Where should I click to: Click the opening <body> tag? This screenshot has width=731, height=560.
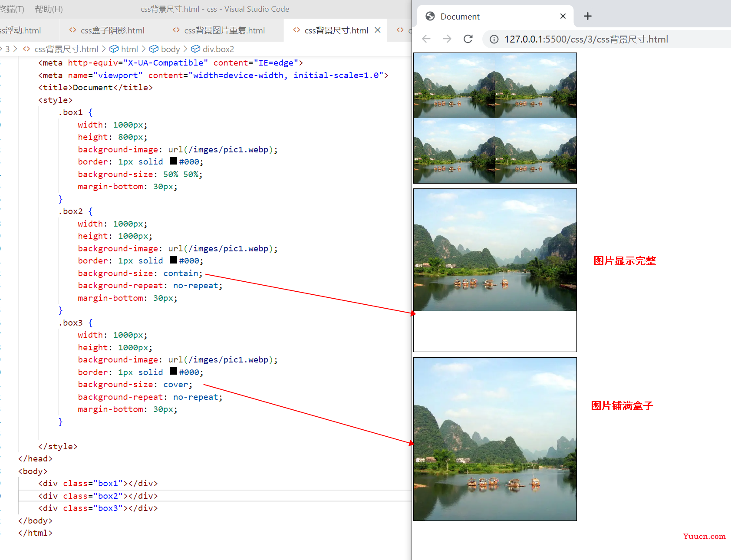[33, 471]
